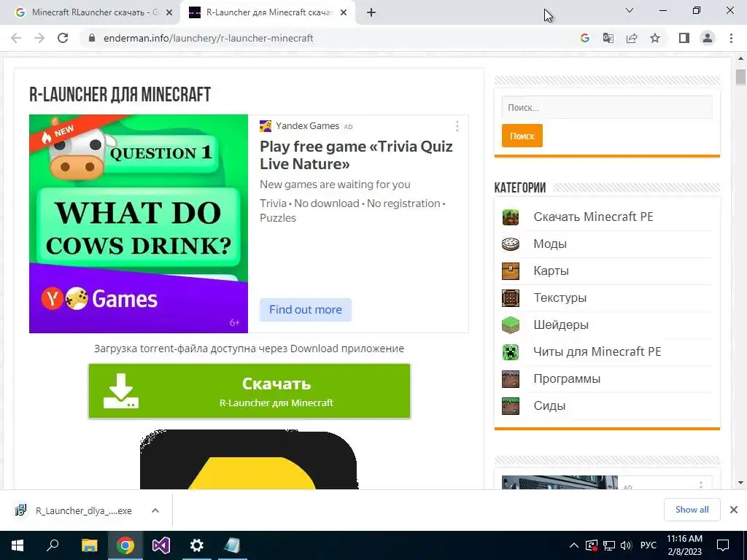The image size is (747, 560).
Task: Open the Сиды category link
Action: point(549,405)
